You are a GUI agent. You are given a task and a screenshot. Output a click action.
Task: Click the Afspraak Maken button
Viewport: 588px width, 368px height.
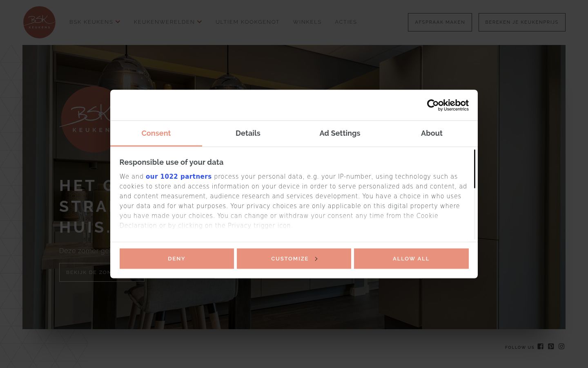[x=440, y=22]
